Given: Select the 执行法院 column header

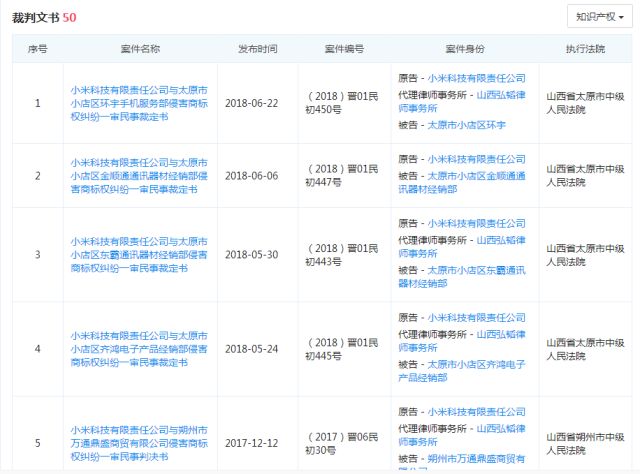Looking at the screenshot, I should pos(585,49).
